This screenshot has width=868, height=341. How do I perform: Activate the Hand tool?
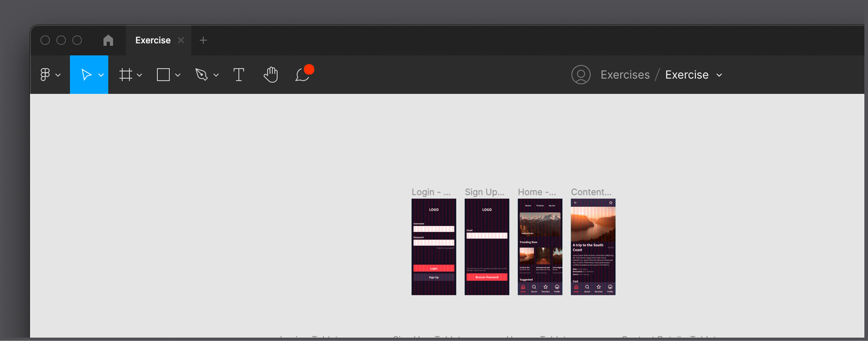coord(270,75)
